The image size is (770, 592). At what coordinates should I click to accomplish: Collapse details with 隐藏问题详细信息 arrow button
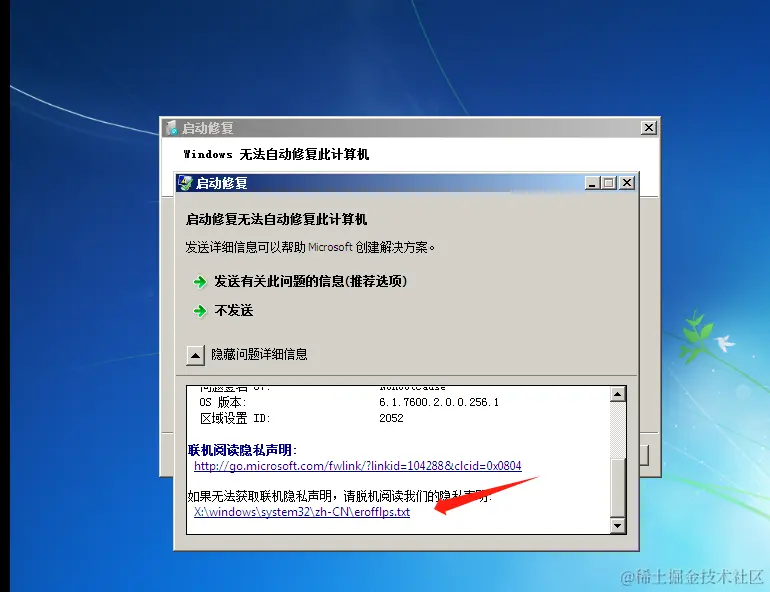[x=195, y=355]
